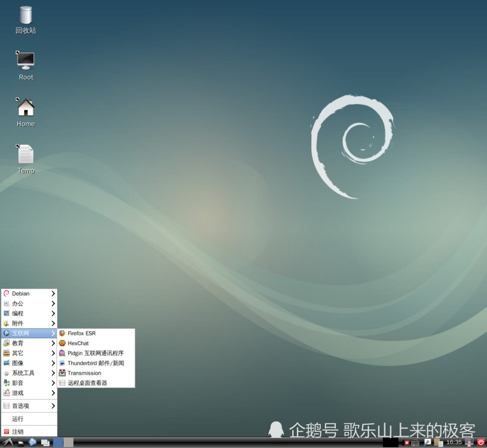487x448 pixels.
Task: Click the 16:35 clock
Action: [x=454, y=442]
